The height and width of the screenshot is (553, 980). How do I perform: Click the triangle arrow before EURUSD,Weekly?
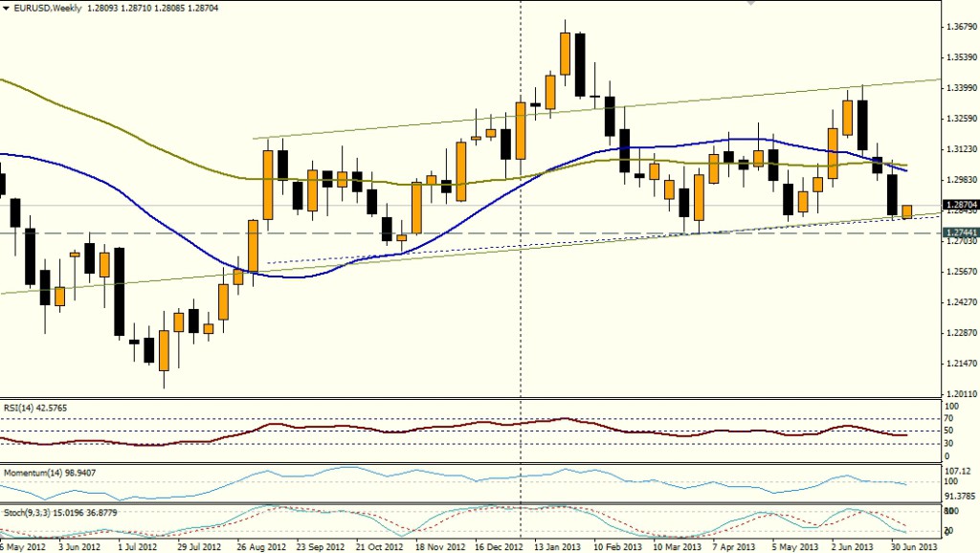[x=7, y=7]
